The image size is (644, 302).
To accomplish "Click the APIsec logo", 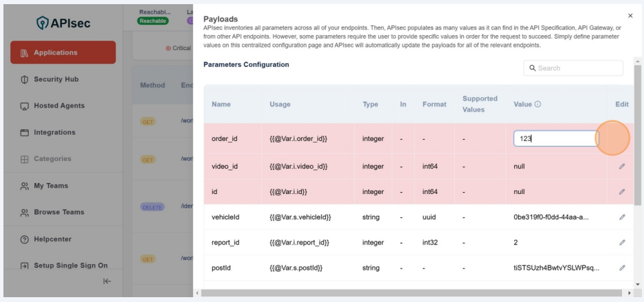I will point(63,23).
